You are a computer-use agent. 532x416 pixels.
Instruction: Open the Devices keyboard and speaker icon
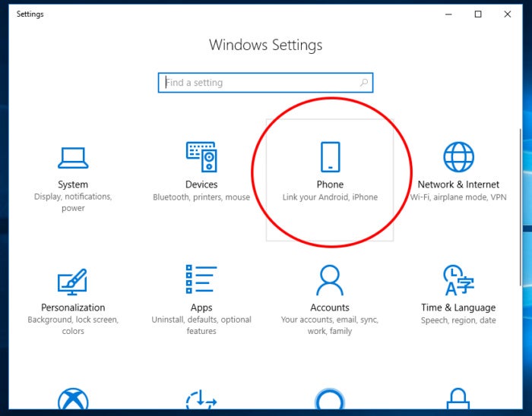[x=201, y=157]
